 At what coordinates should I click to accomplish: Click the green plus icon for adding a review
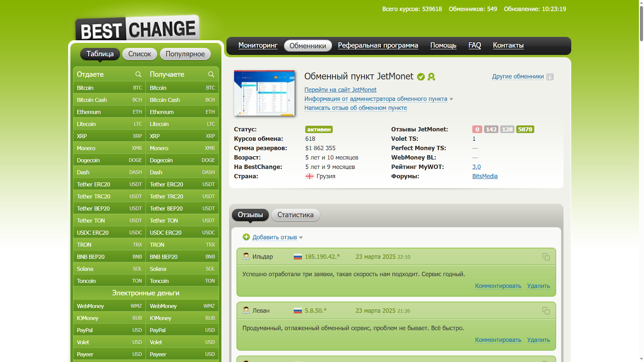coord(246,237)
